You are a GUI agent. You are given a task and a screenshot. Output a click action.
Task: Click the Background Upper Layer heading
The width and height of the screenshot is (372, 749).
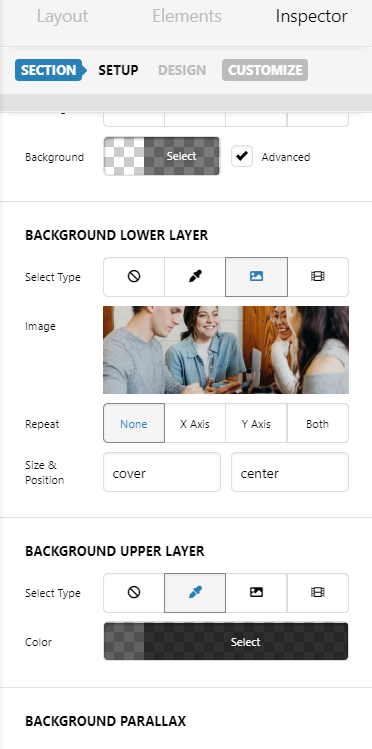click(x=115, y=551)
